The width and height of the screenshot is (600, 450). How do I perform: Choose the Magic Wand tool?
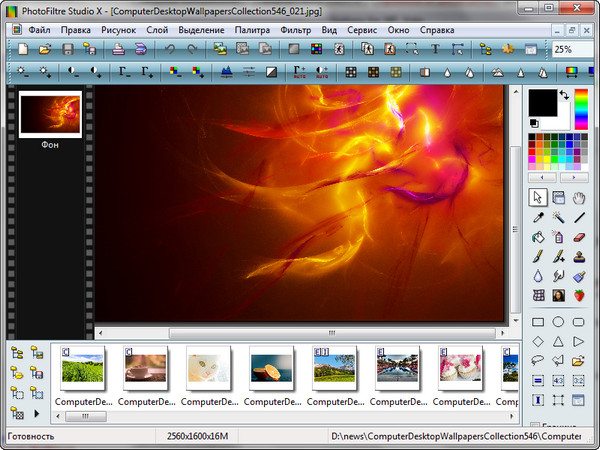tap(559, 217)
